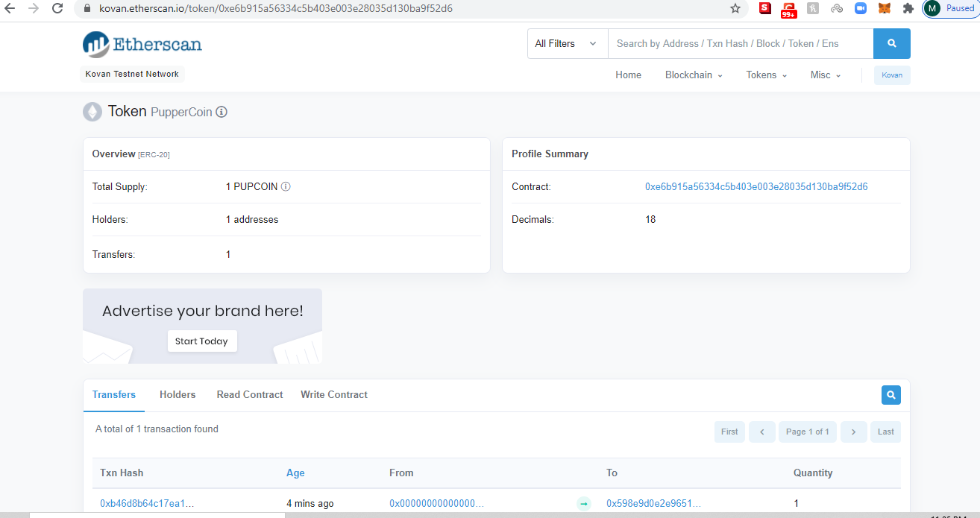Open the To address 0x598e9d0e2e9651 link
The image size is (980, 518).
tap(653, 504)
